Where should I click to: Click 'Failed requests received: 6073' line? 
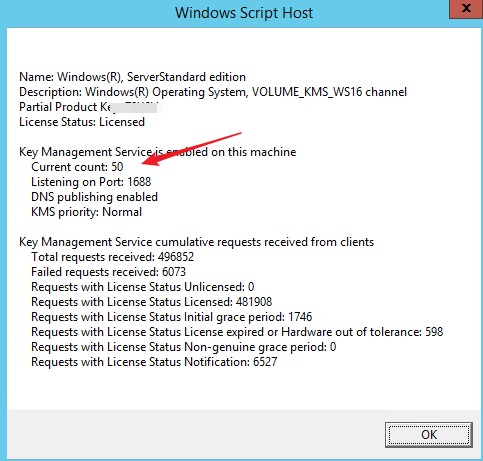coord(108,272)
